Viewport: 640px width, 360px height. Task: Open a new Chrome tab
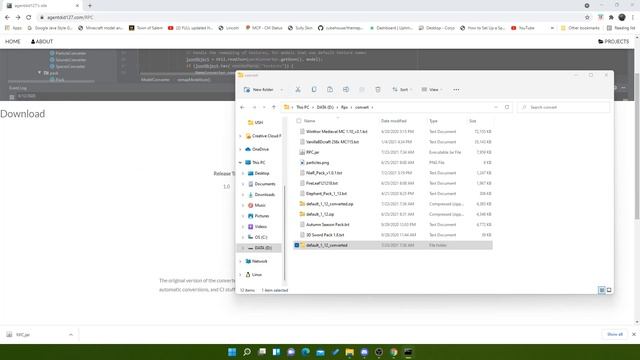(90, 6)
